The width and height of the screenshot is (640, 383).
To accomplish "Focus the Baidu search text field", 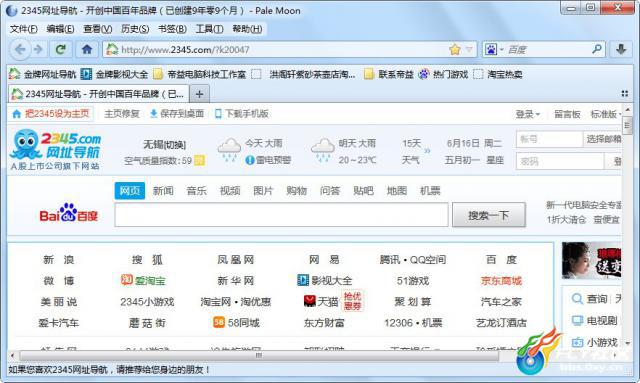I will [281, 215].
